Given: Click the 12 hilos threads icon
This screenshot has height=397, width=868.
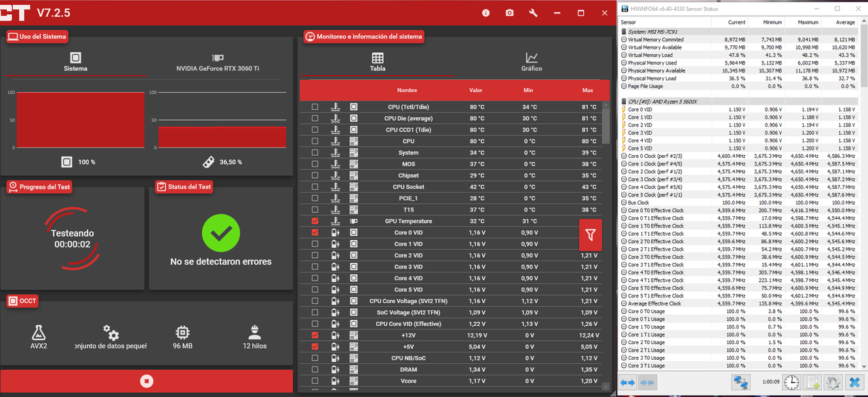Looking at the screenshot, I should pyautogui.click(x=254, y=332).
